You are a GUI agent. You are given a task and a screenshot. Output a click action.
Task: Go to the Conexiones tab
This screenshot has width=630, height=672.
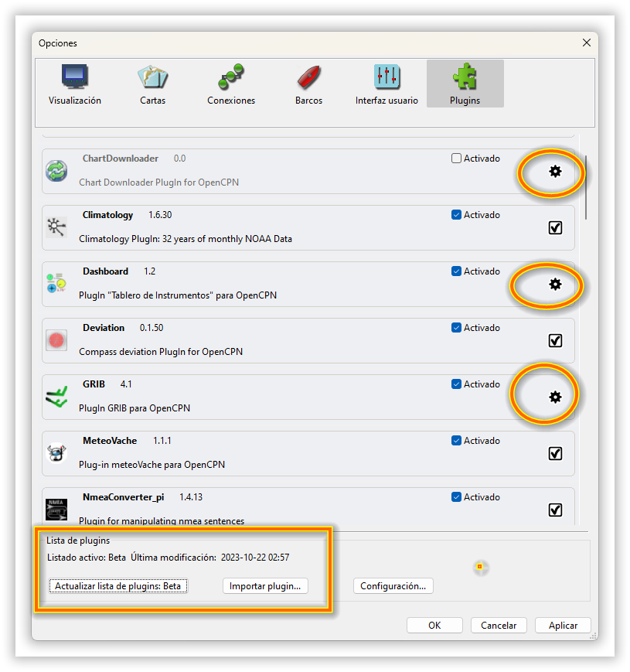(231, 84)
